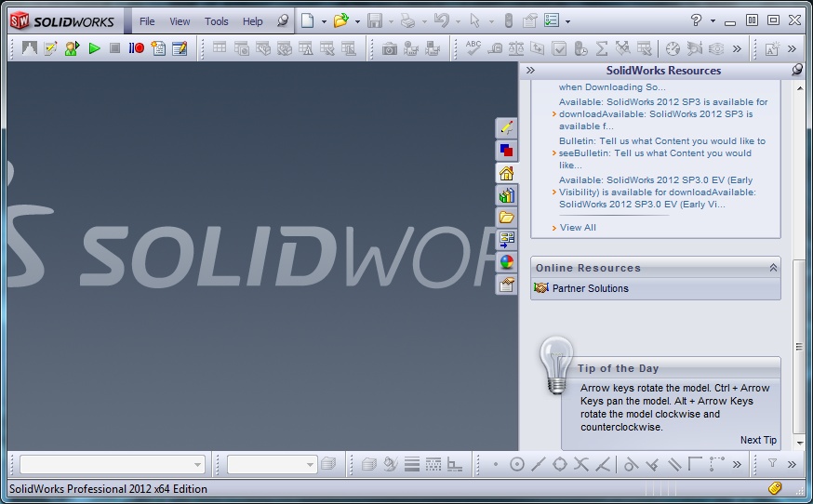Click Next Tip link
The image size is (813, 504).
[x=758, y=440]
